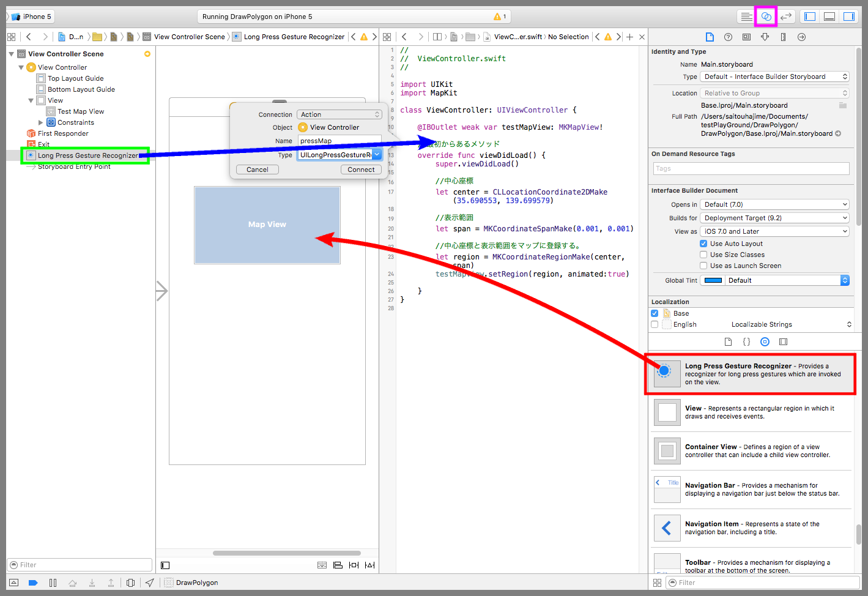Viewport: 868px width, 596px height.
Task: Click the Connect button
Action: tap(361, 169)
